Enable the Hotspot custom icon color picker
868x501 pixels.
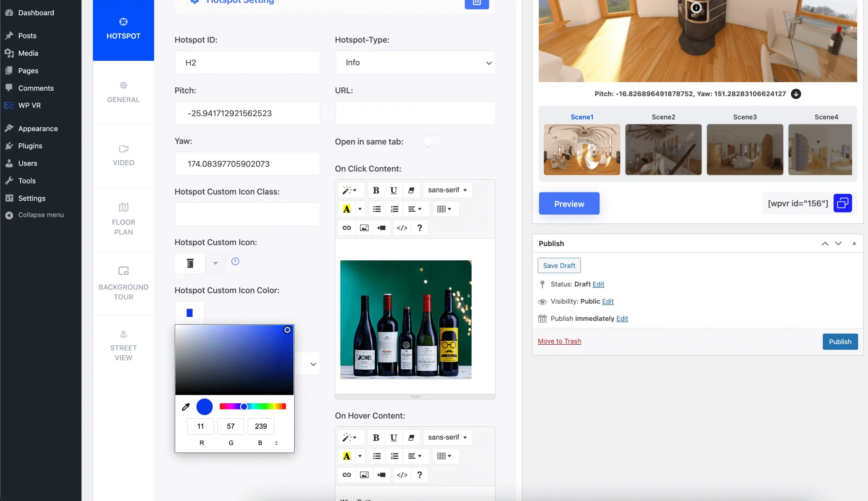coord(189,313)
